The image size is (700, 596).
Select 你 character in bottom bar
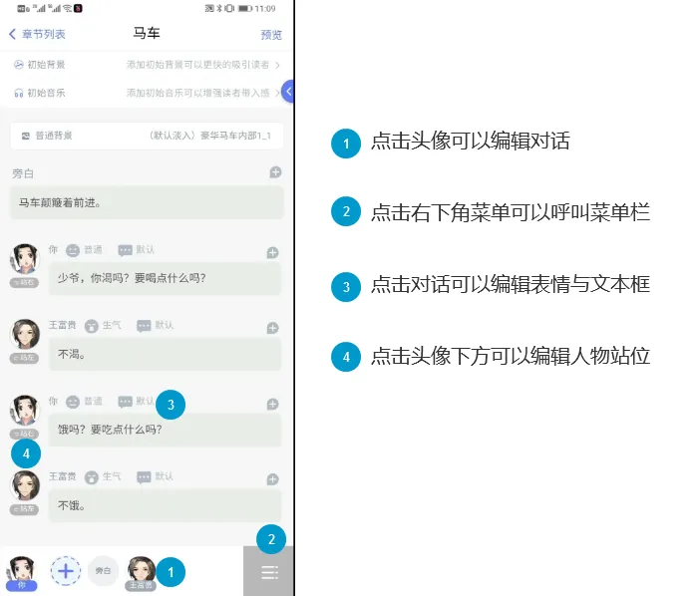[21, 573]
